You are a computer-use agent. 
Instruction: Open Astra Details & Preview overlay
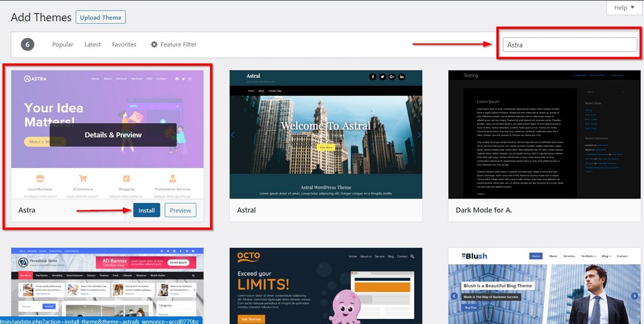point(113,135)
